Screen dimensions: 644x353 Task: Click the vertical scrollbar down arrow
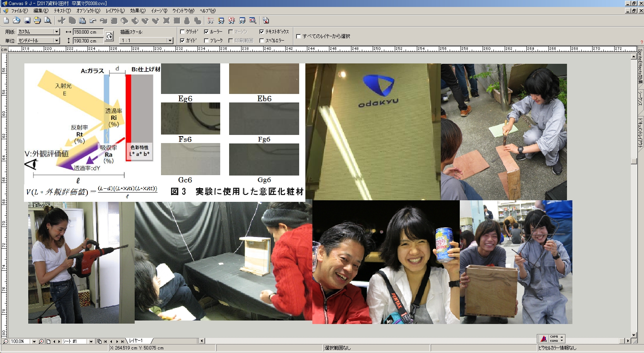634,335
